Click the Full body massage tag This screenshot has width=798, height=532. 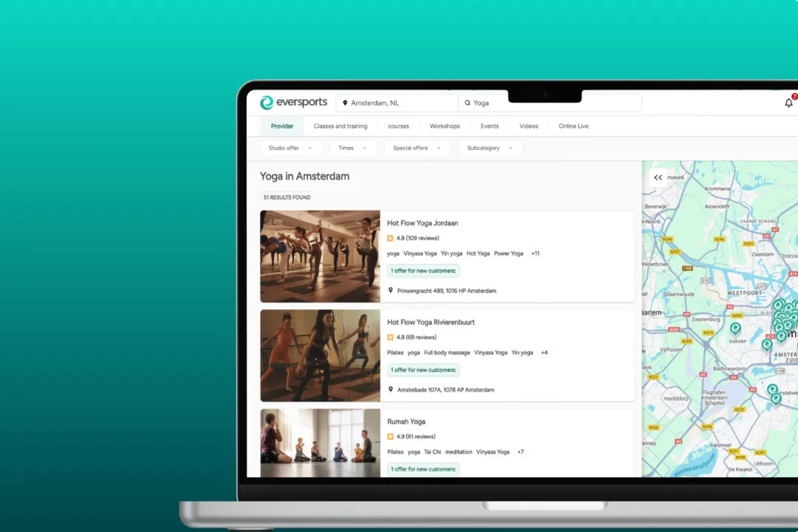(447, 352)
